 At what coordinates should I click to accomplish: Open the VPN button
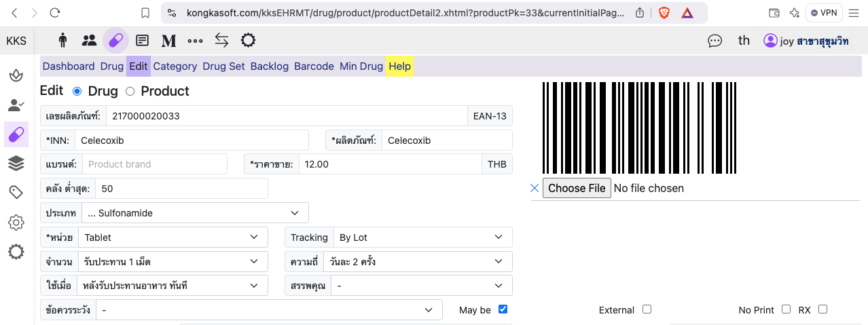pos(823,13)
